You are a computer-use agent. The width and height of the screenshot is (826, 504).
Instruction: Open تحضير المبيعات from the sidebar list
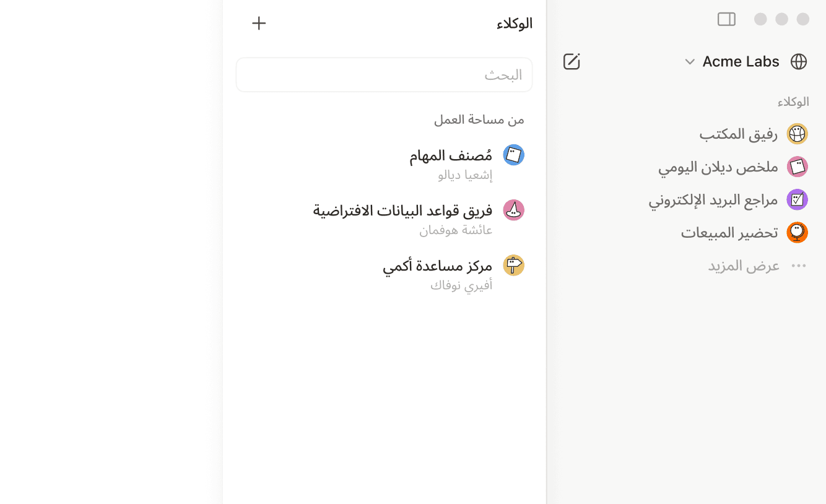[729, 232]
